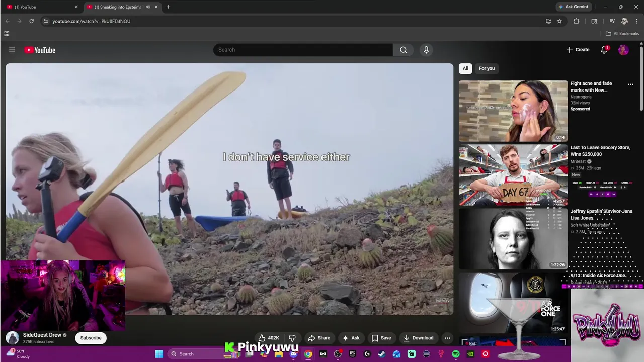
Task: Switch to the first YouTube browser tab
Action: pos(43,7)
